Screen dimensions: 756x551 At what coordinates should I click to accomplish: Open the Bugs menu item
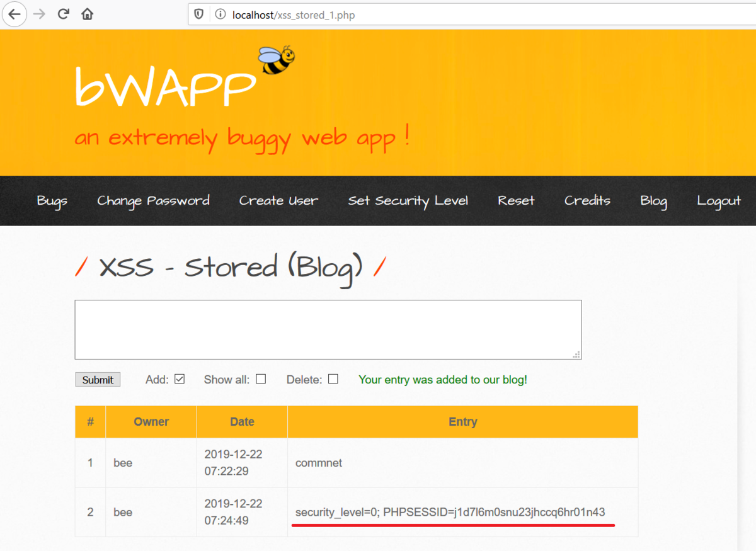coord(52,201)
